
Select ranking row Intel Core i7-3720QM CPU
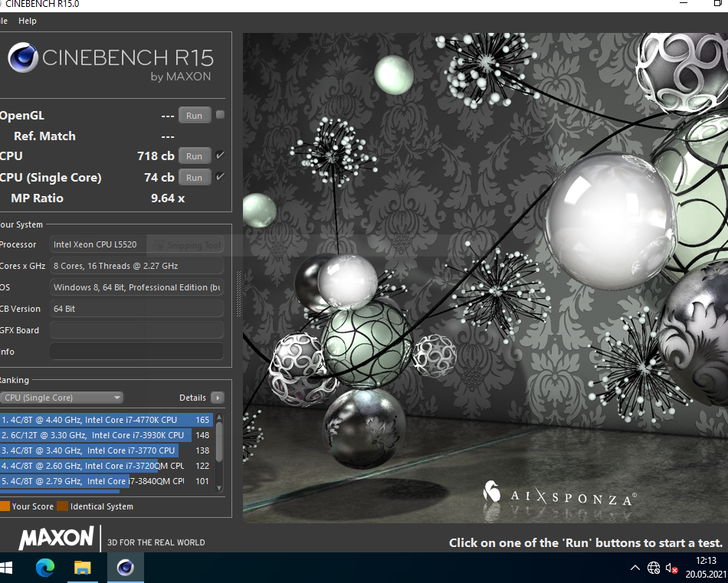107,466
